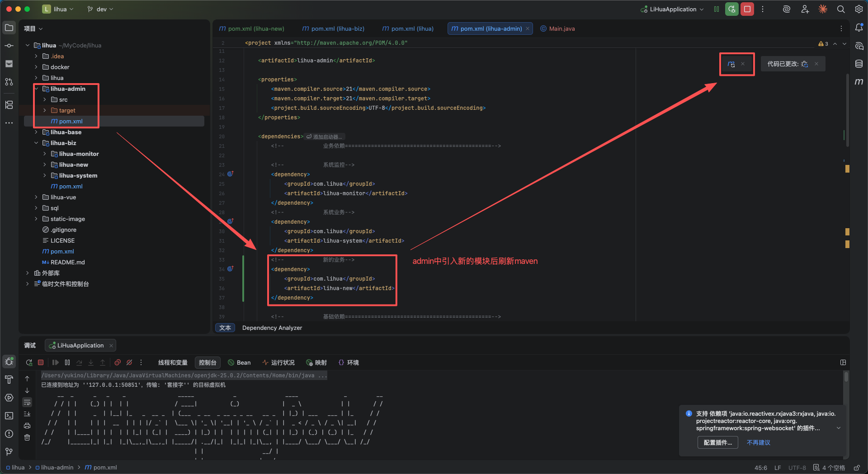Toggle scroll to end of console
Image resolution: width=868 pixels, height=474 pixels.
point(27,414)
